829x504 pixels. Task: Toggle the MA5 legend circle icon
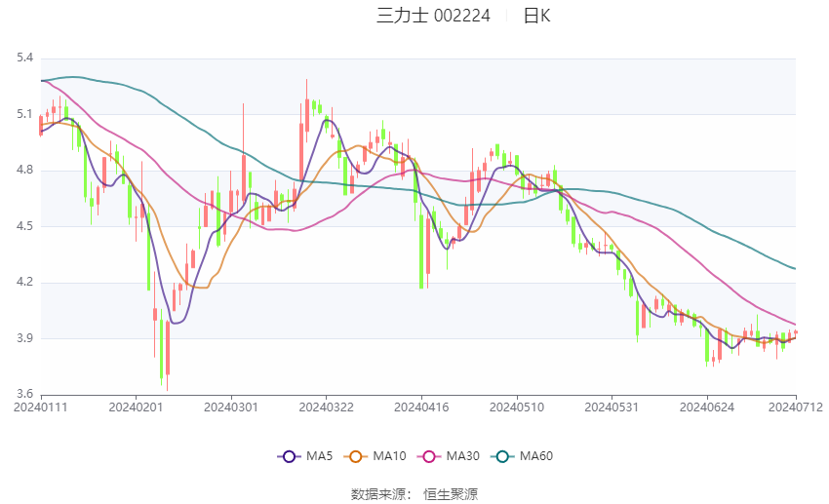289,456
